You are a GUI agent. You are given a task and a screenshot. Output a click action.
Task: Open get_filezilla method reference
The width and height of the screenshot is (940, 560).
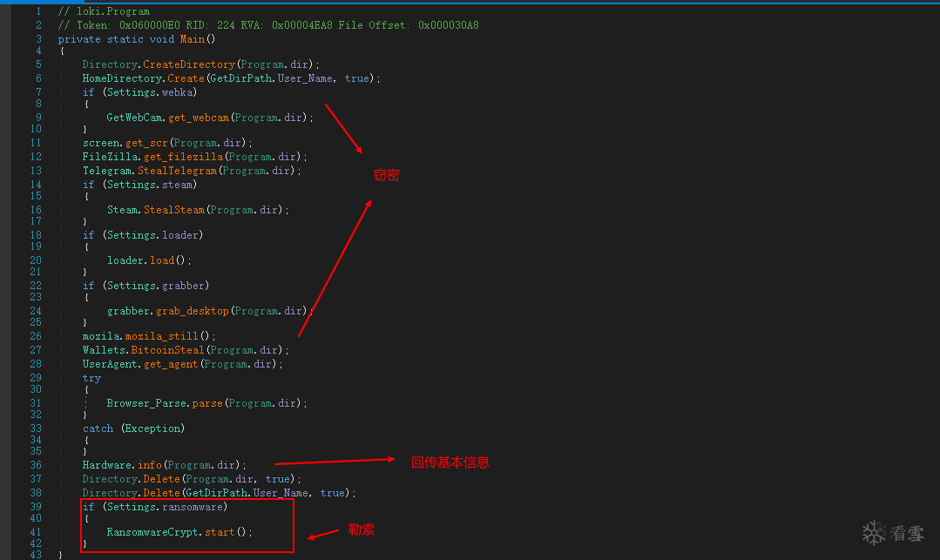[x=183, y=157]
